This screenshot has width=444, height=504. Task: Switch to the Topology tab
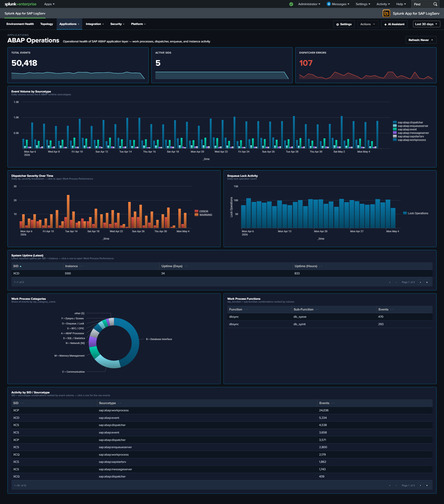47,24
